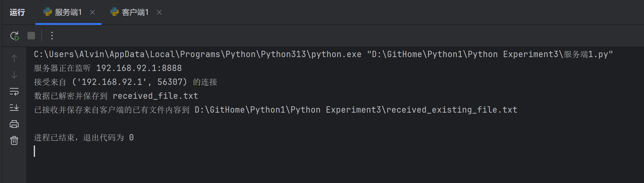Click the python.exe interpreter path
644x183 pixels.
(x=197, y=54)
